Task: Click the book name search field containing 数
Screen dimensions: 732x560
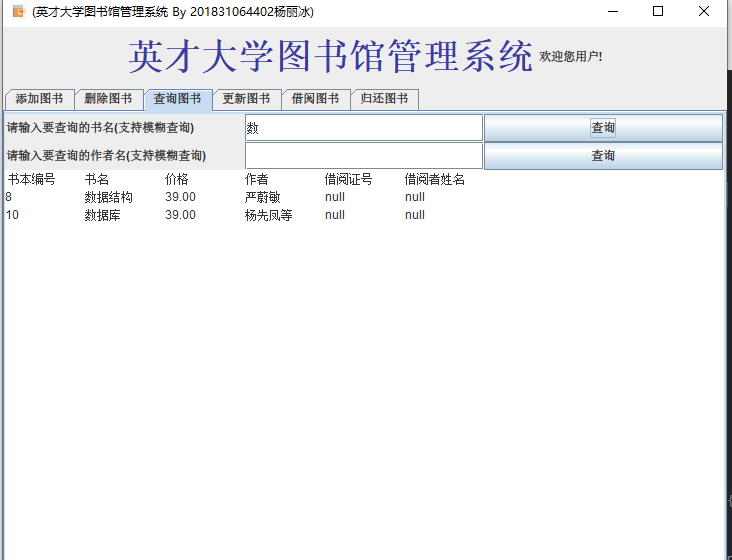Action: point(364,128)
